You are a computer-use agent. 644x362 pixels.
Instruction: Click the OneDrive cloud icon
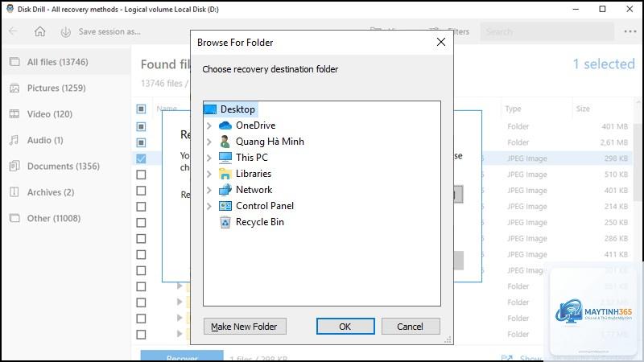coord(225,125)
